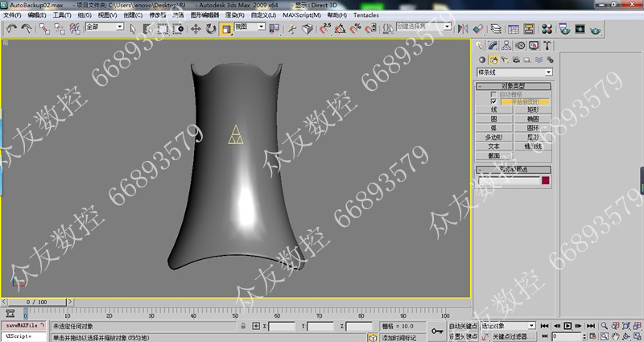
Task: Click the time slider at 0 / 100
Action: (x=37, y=303)
